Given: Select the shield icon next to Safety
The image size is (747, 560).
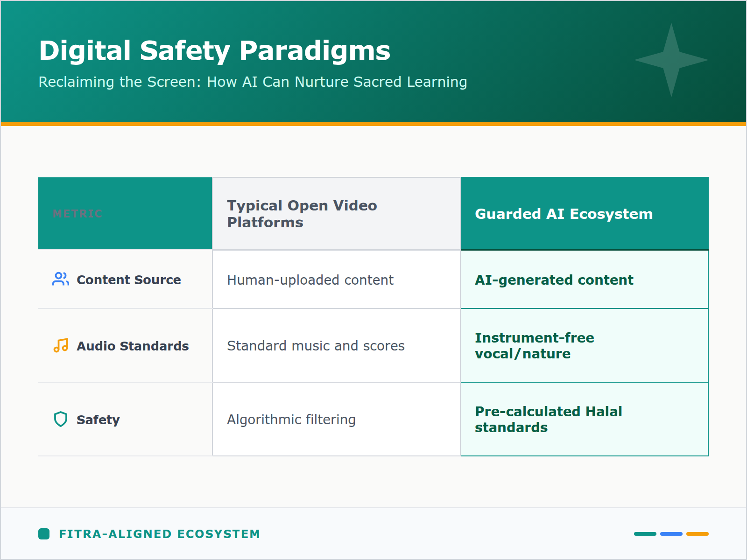Looking at the screenshot, I should 60,419.
